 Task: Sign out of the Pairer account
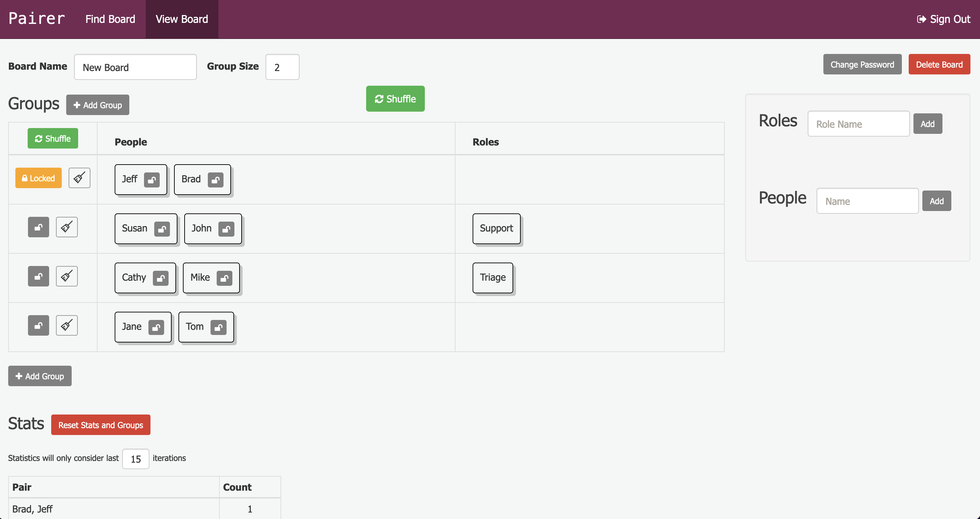point(943,19)
